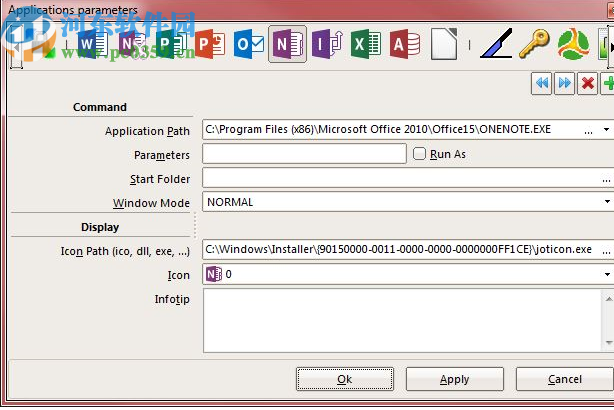This screenshot has height=410, width=614.
Task: Click the Infotip label
Action: point(172,299)
